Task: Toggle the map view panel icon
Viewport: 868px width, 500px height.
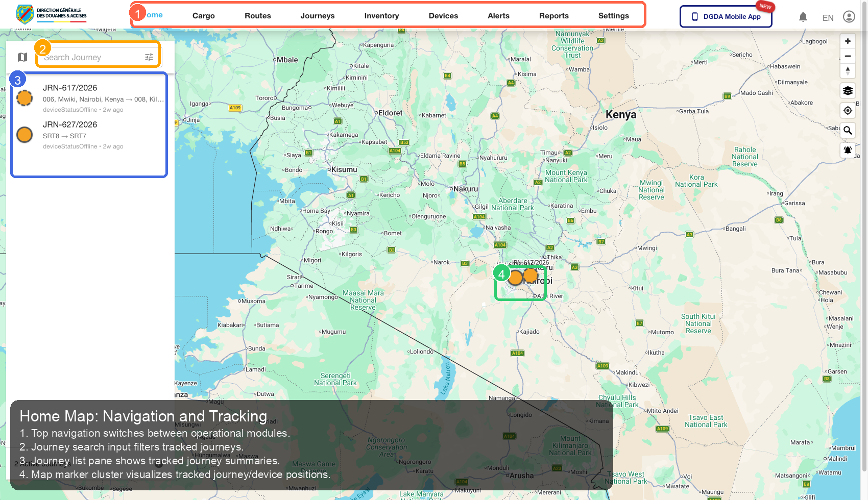Action: (x=22, y=57)
